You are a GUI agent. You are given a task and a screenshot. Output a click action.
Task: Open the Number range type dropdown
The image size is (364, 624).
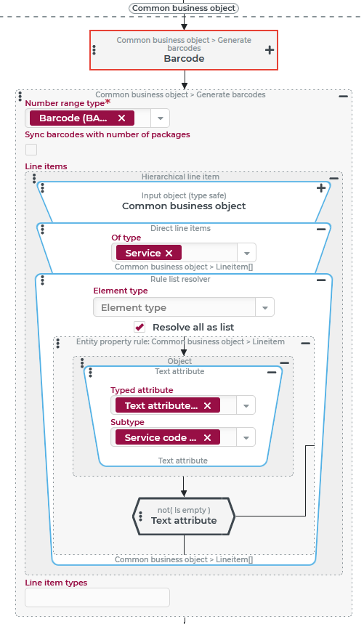pos(161,118)
